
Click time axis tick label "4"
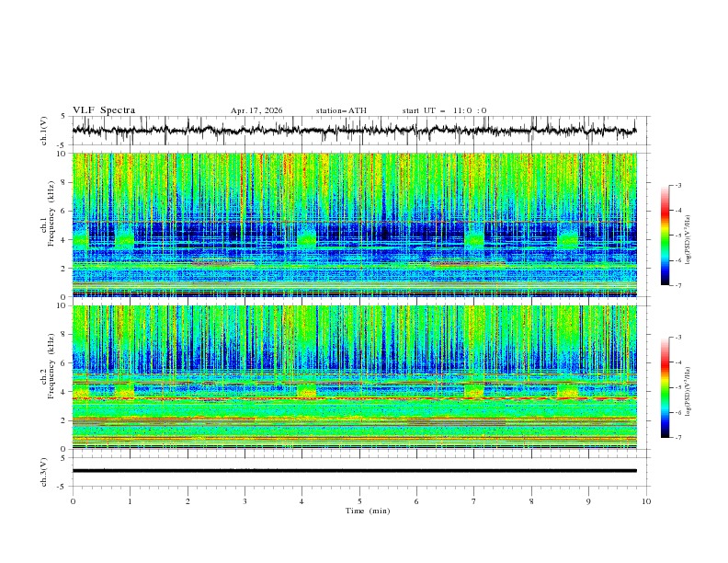point(301,501)
